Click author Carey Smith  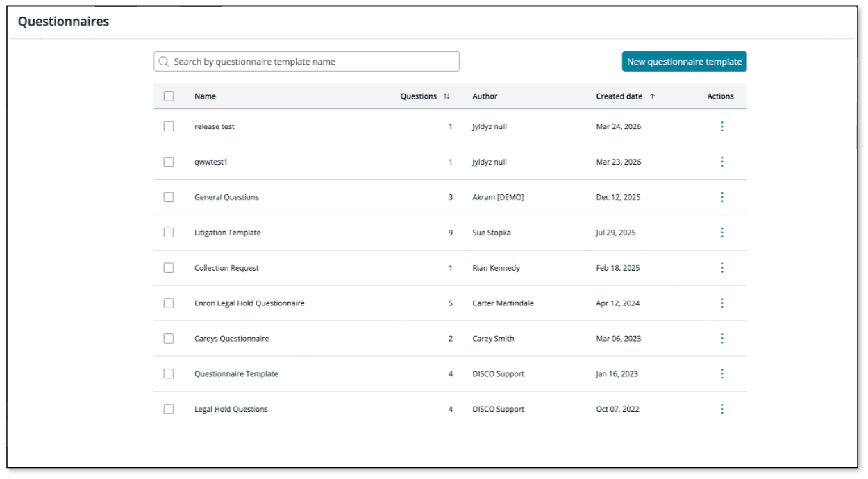493,339
